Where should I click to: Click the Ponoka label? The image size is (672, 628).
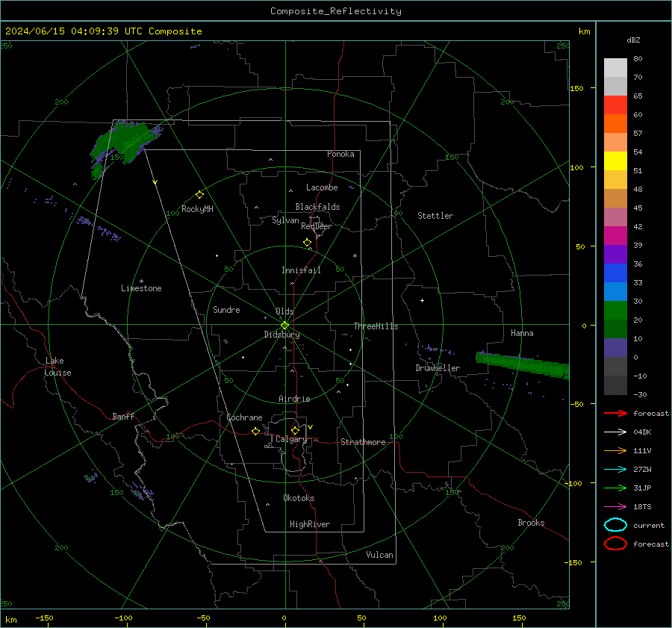click(340, 154)
